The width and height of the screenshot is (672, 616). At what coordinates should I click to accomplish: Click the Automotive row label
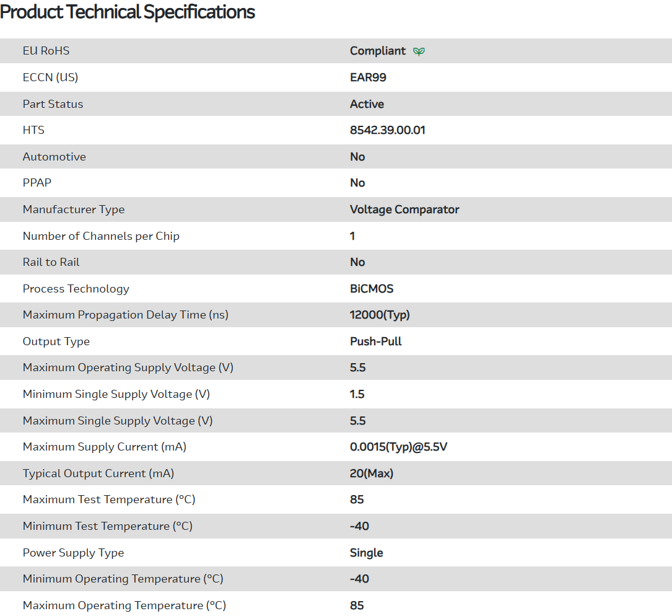54,157
